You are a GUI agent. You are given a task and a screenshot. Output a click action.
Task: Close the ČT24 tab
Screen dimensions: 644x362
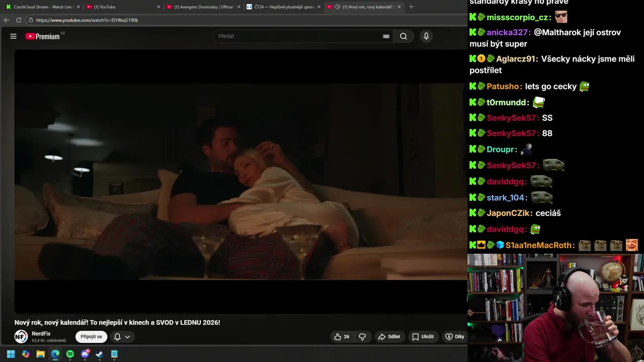(319, 7)
